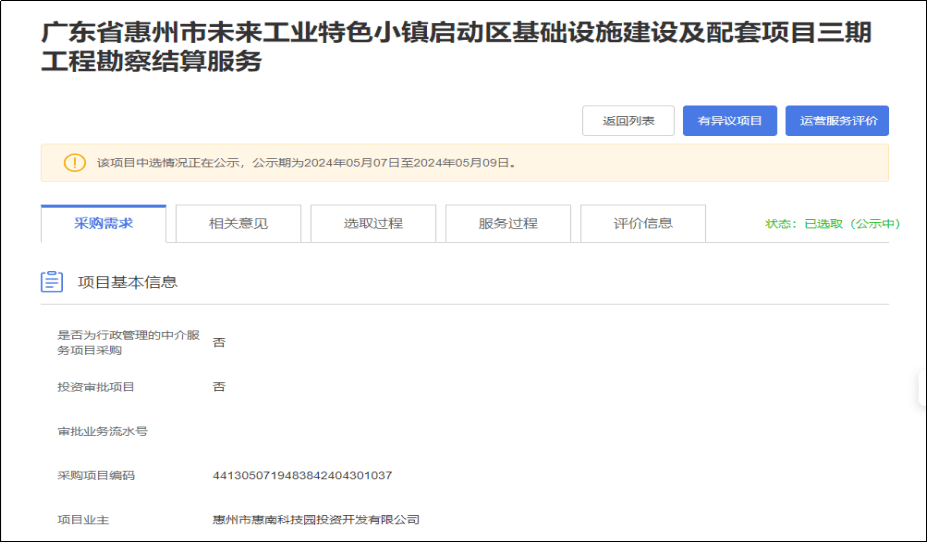This screenshot has width=927, height=543.
Task: Open 有异议项目 to raise an objection
Action: [730, 121]
